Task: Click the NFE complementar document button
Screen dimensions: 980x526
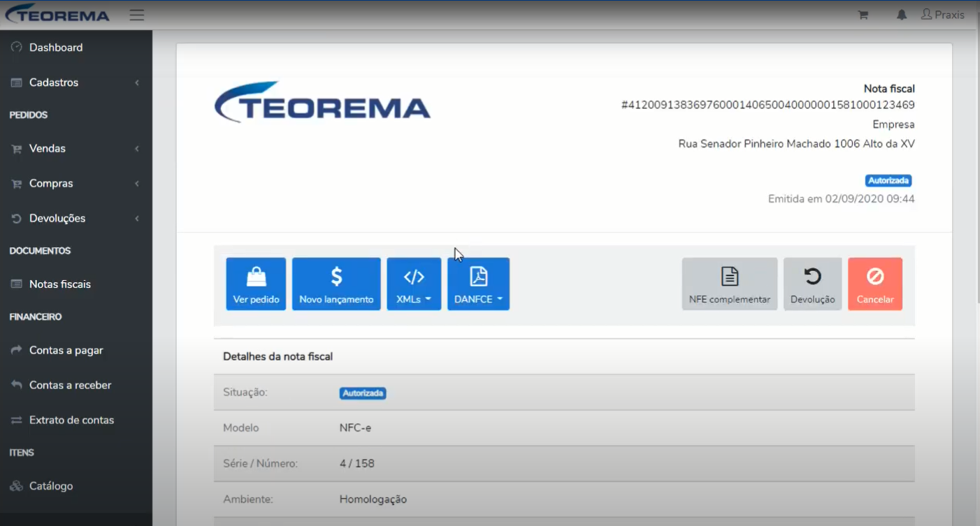Action: 730,284
